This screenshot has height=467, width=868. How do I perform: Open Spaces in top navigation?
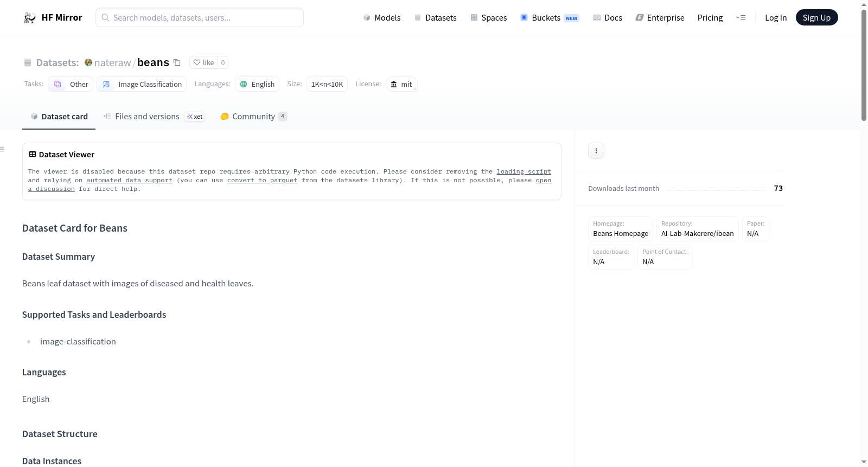489,17
